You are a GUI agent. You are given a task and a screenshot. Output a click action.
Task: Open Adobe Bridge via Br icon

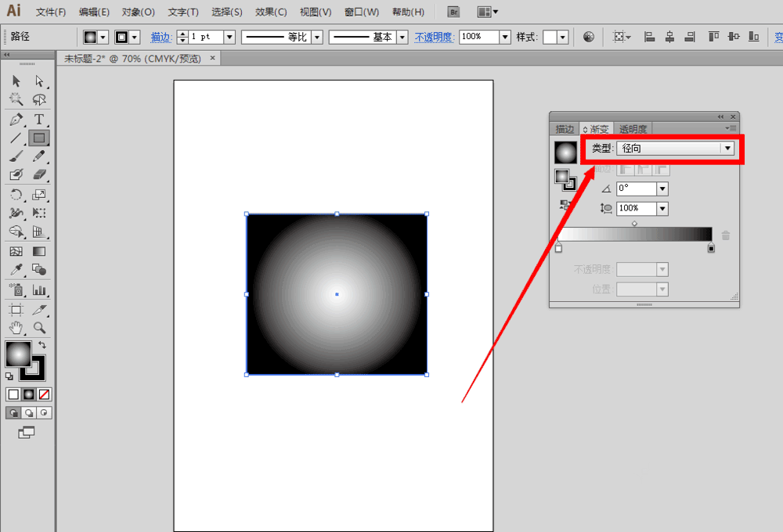click(x=453, y=12)
